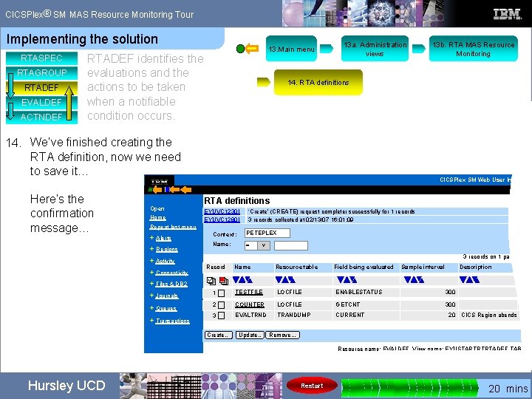Tick the checkbox for record 1 TESTFILE
532x399 pixels.
221,293
